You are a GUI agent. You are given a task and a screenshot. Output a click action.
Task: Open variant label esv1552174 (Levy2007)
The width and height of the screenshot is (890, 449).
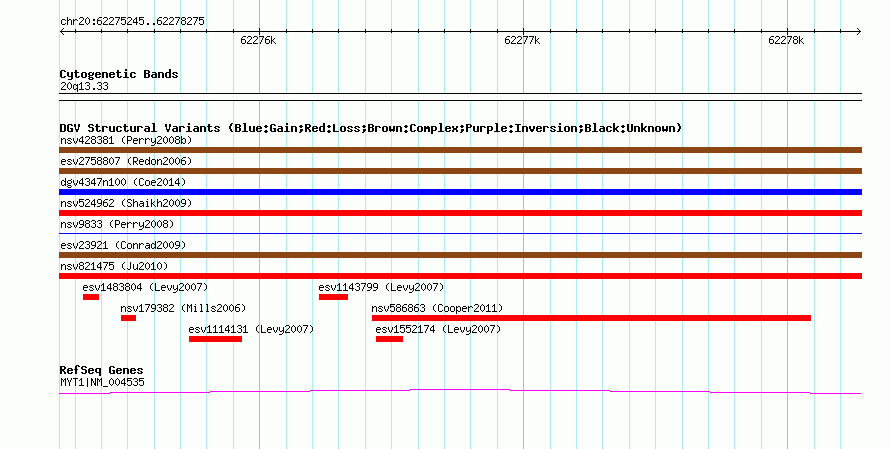pos(438,329)
